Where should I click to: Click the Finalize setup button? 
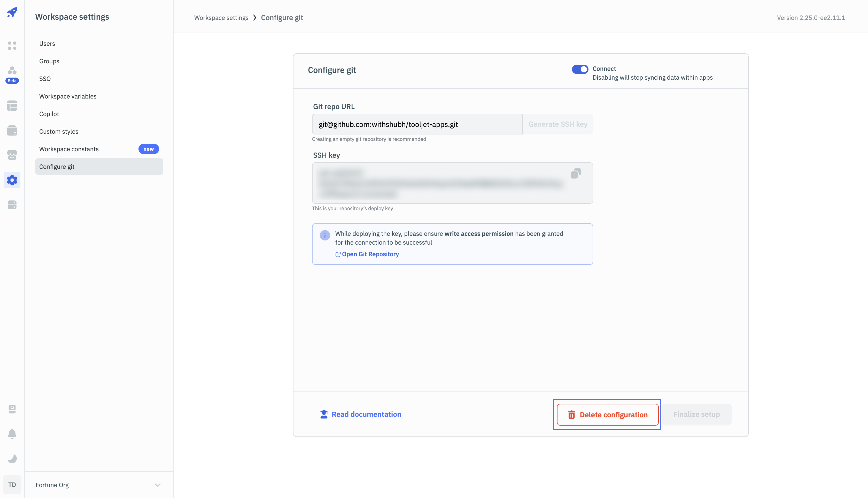pyautogui.click(x=696, y=414)
